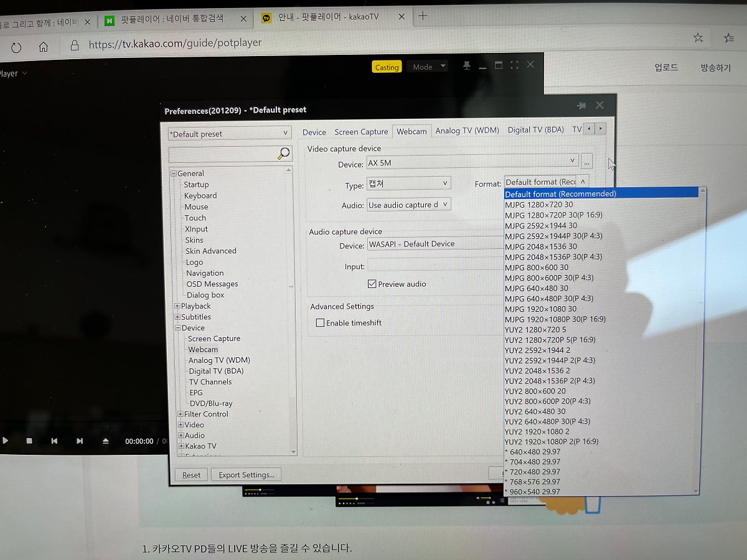The image size is (747, 560).
Task: Expand the Subtitles tree node
Action: point(177,317)
